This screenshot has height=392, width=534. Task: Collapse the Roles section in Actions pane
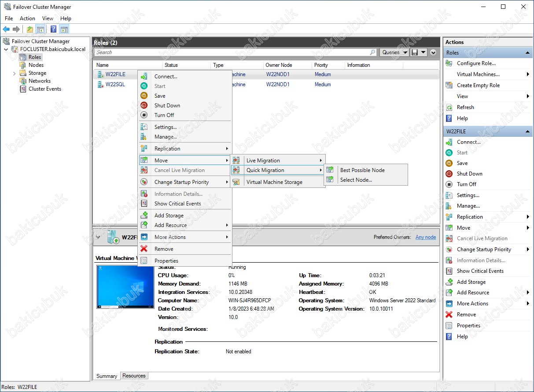point(527,53)
